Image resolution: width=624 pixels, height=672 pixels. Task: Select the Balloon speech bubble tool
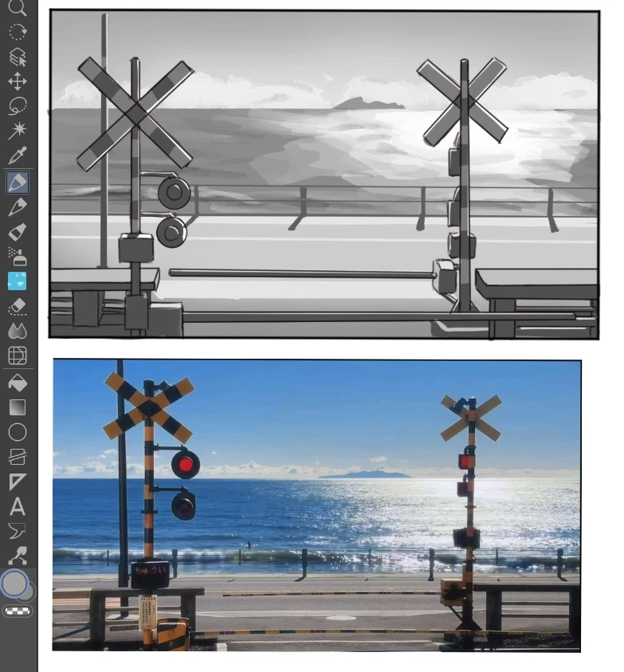point(18,531)
